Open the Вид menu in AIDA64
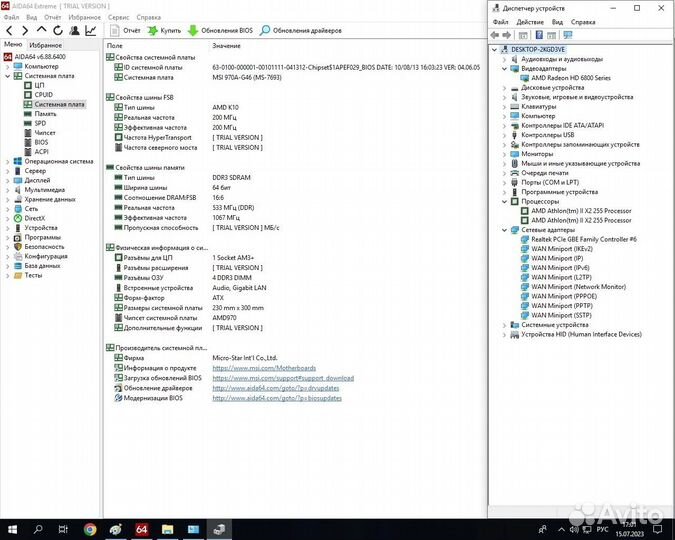 pos(31,17)
